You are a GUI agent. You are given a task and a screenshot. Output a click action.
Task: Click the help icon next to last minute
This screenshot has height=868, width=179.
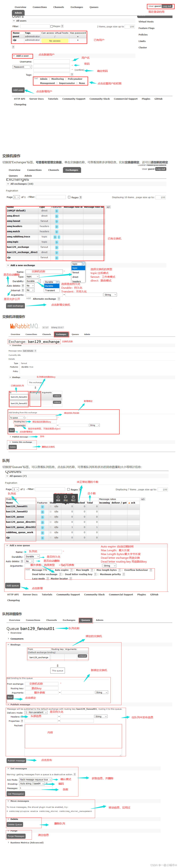pyautogui.click(x=35, y=351)
